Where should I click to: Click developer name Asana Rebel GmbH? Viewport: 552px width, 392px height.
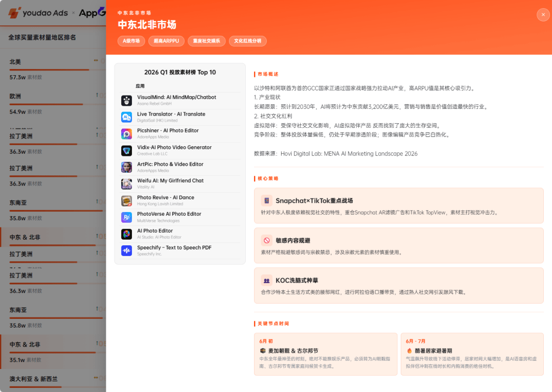(x=154, y=103)
